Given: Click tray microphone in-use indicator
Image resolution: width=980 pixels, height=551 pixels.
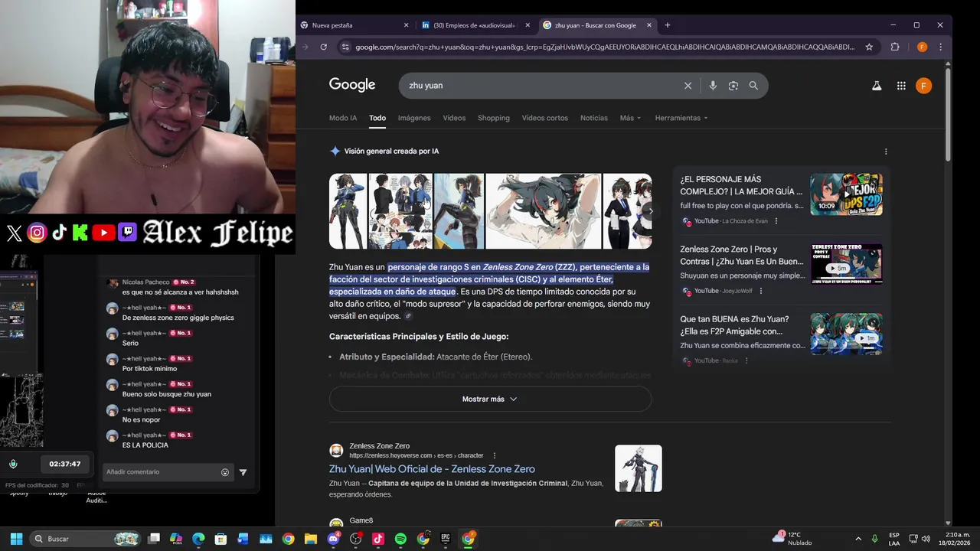Looking at the screenshot, I should click(x=875, y=539).
